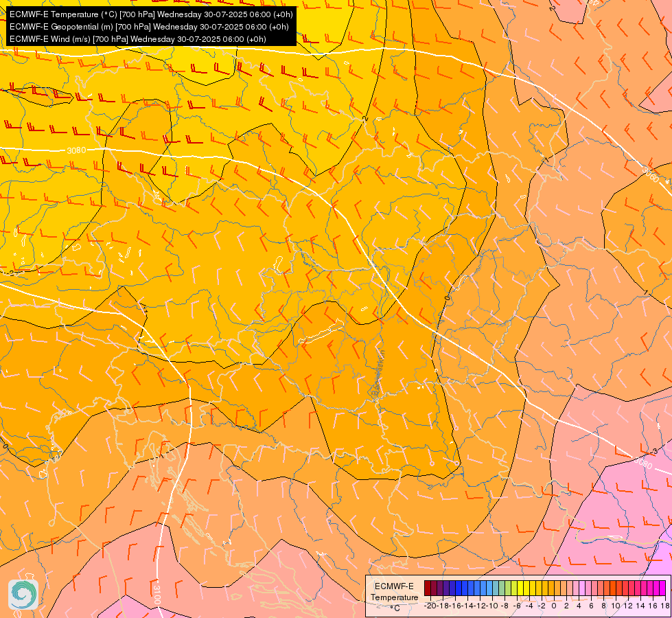
Task: Click the 3100 geopotential contour label
Action: pos(157,593)
